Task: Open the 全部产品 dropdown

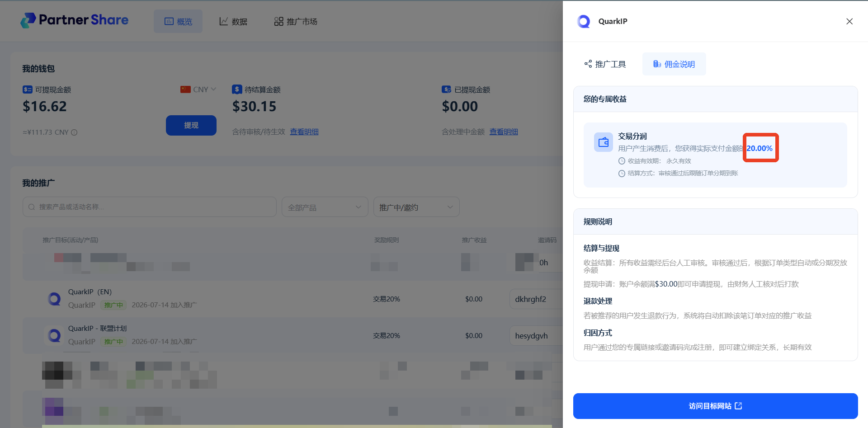Action: (325, 207)
